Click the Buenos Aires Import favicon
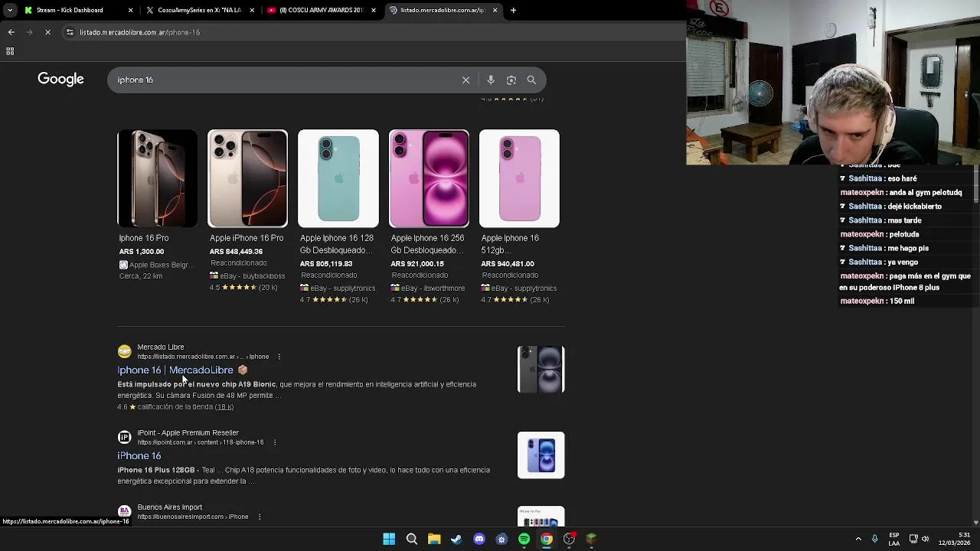This screenshot has width=980, height=551. pos(124,511)
